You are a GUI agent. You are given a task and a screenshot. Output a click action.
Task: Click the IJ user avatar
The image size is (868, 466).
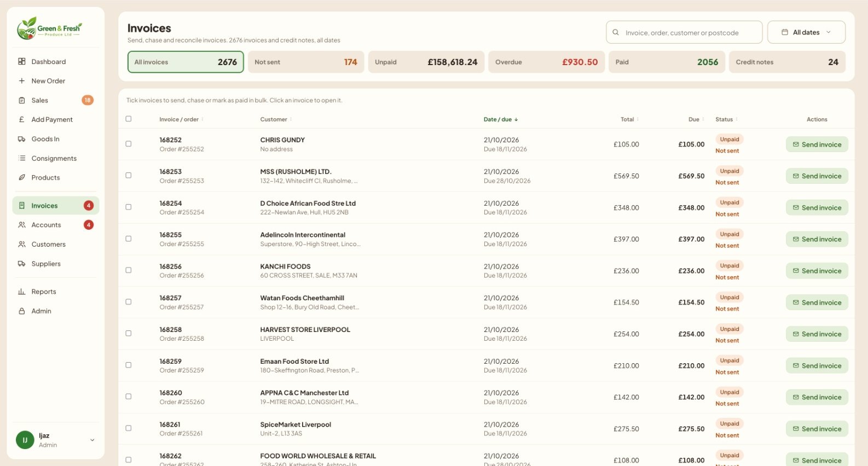coord(25,440)
